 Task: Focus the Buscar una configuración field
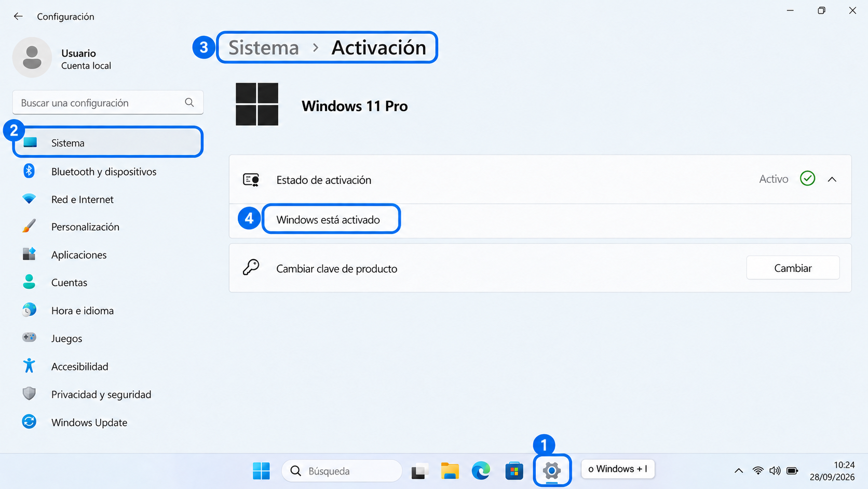click(x=108, y=102)
